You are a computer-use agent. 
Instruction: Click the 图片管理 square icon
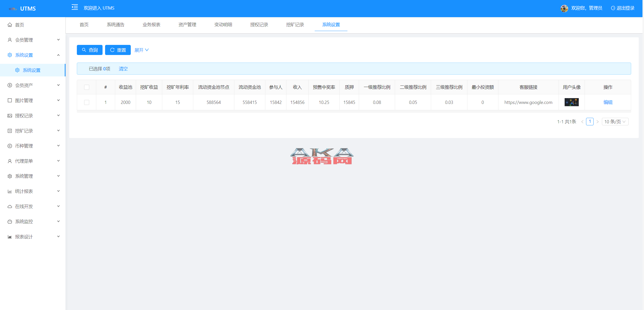tap(10, 100)
